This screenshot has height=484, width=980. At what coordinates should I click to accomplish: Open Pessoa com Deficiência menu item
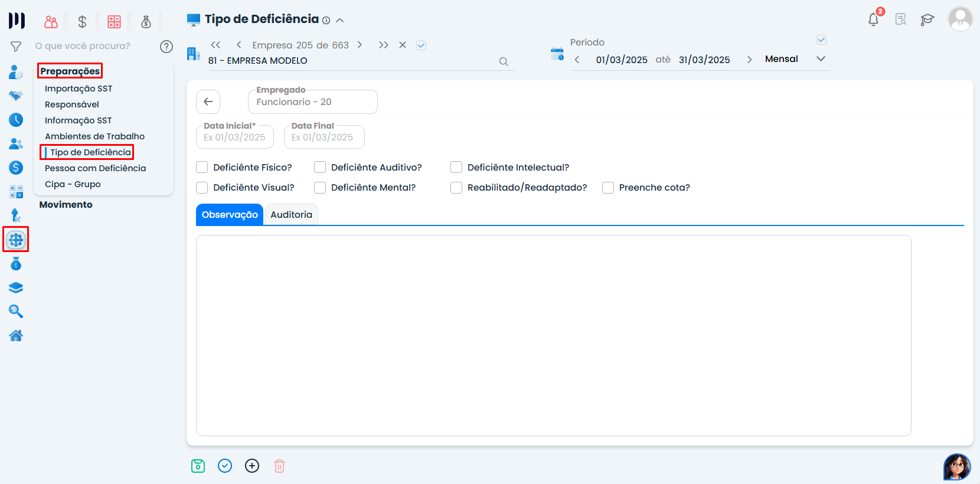(95, 168)
